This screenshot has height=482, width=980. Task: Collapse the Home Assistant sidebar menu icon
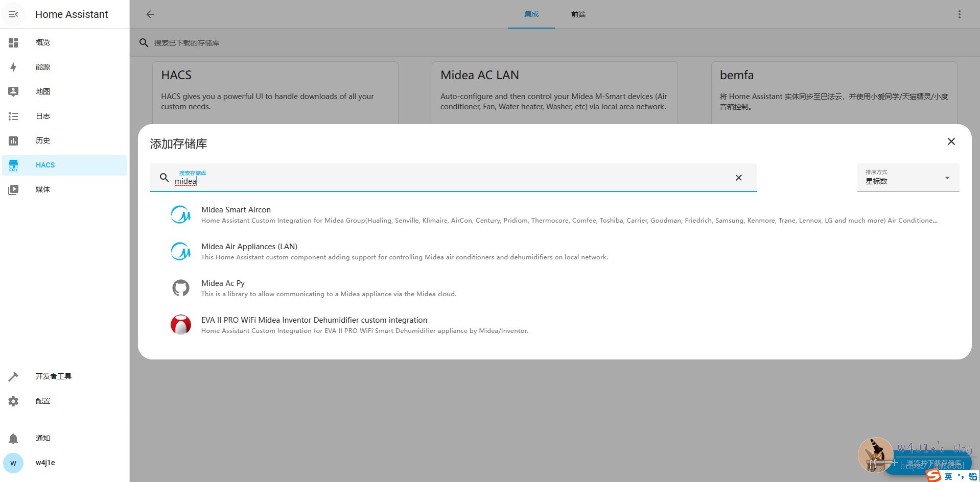pyautogui.click(x=13, y=14)
